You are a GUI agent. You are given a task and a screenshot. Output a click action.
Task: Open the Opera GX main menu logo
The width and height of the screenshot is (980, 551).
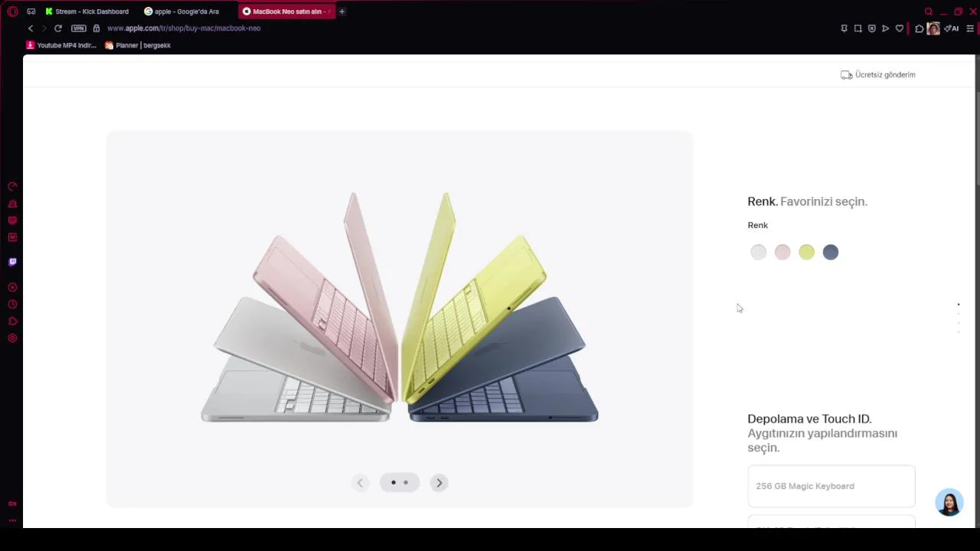click(x=12, y=11)
